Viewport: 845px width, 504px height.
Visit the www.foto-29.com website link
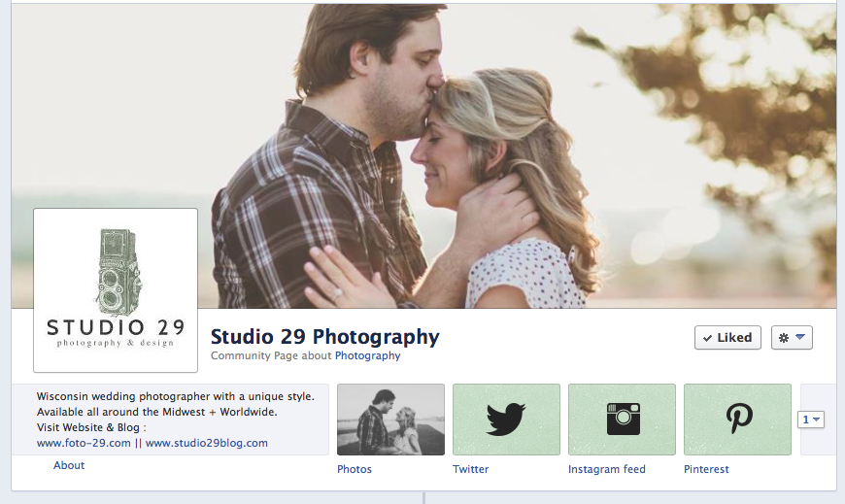click(84, 443)
